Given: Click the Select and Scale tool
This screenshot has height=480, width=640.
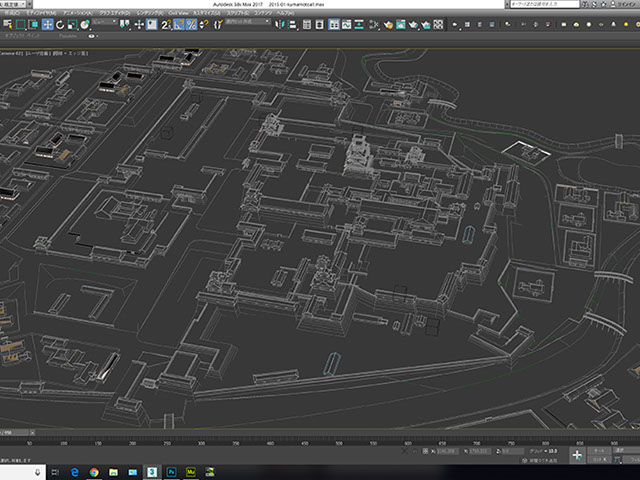Looking at the screenshot, I should click(x=72, y=25).
